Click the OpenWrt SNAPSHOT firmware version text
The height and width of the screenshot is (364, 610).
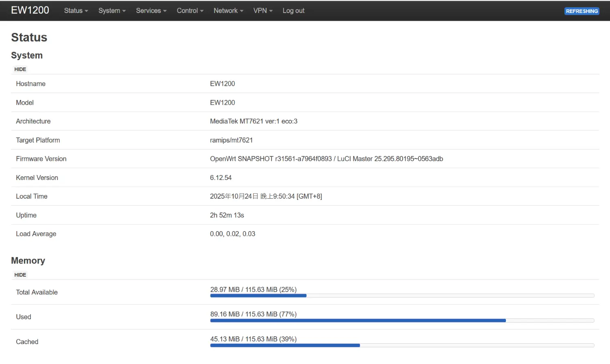pos(326,159)
